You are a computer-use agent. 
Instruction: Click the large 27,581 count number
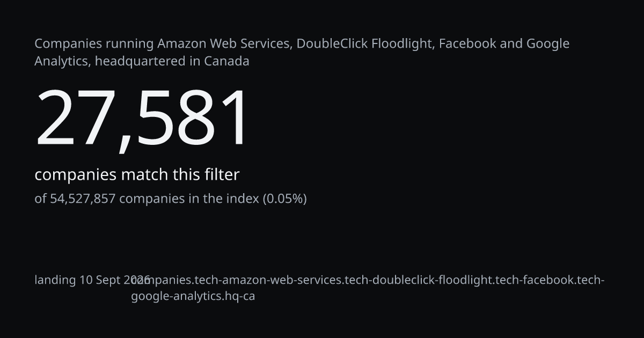click(x=142, y=119)
